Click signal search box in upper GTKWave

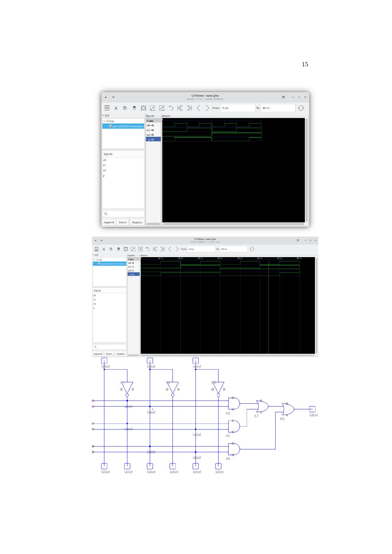123,214
